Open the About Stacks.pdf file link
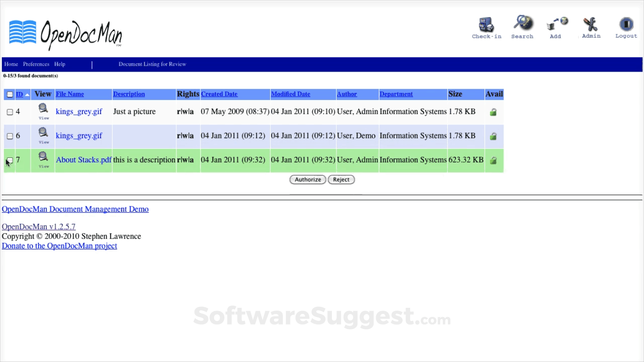This screenshot has width=644, height=362. 83,160
